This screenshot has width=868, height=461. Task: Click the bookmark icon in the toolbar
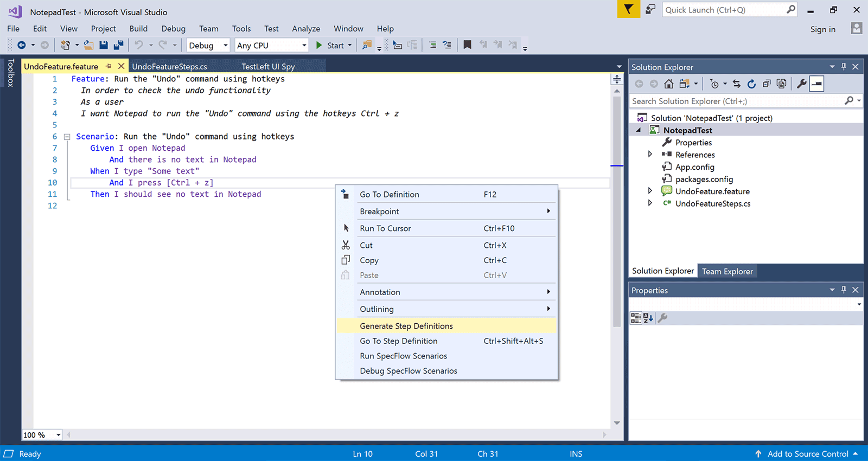tap(467, 45)
